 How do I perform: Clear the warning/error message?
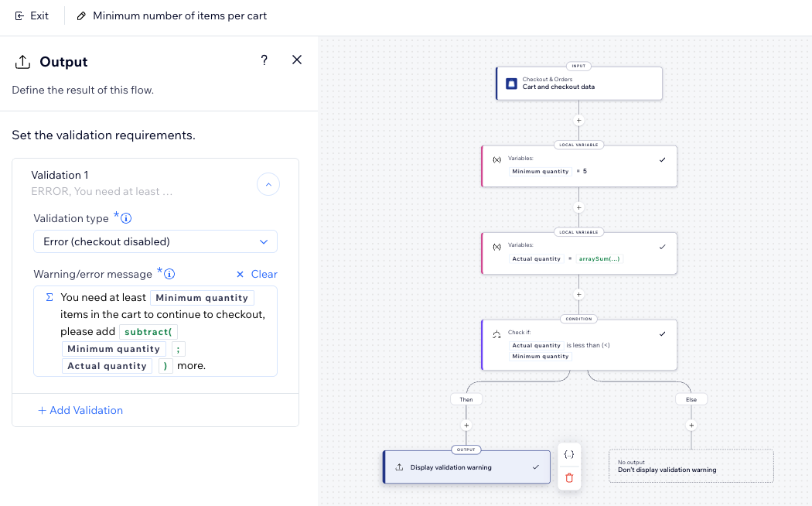[255, 274]
